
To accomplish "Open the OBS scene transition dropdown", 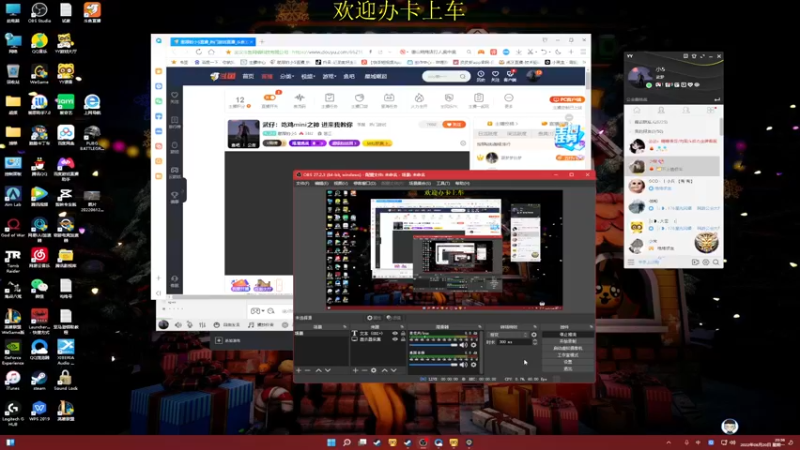I will (508, 335).
